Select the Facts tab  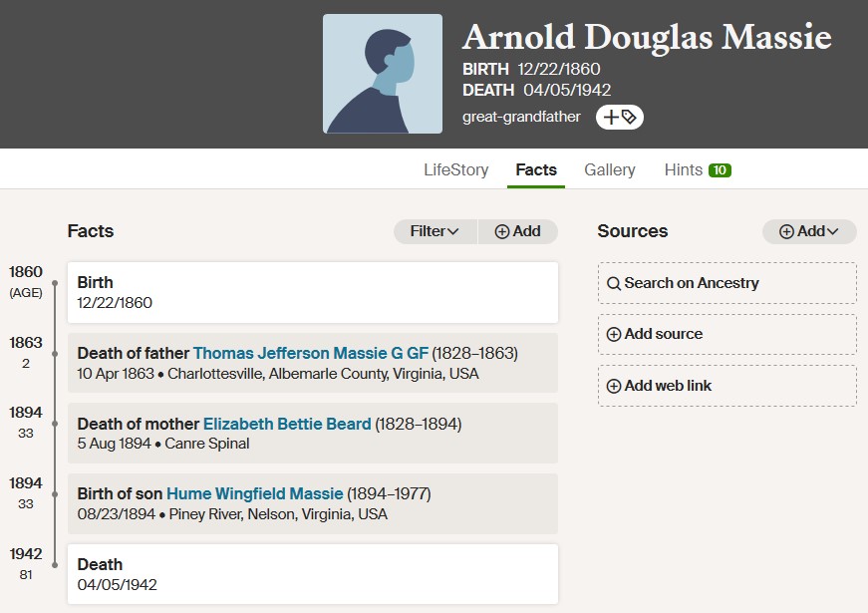tap(536, 170)
